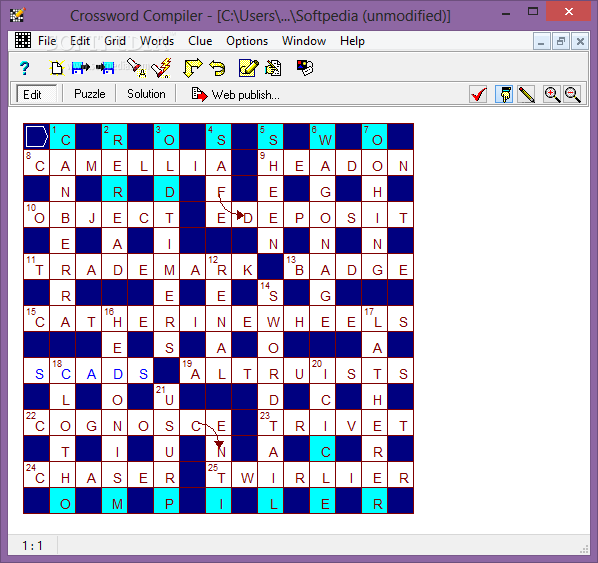Select cell 11 starting TRADEMARK
Viewport: 598px width, 563px height.
click(x=37, y=267)
